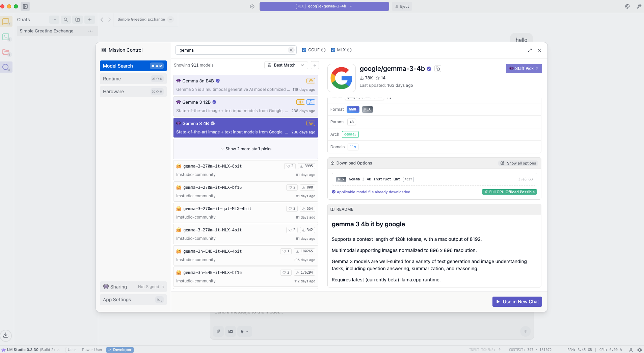Open My Models folder icon in sidebar
This screenshot has width=644, height=353.
tap(6, 52)
